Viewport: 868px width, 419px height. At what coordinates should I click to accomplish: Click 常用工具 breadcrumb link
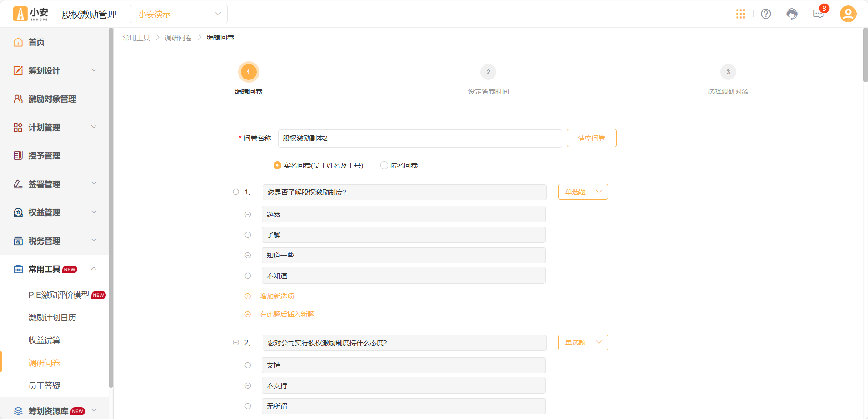coord(136,38)
